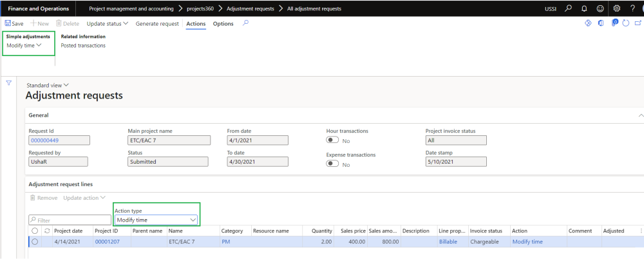The width and height of the screenshot is (644, 259).
Task: Click the USSI company selector
Action: pos(551,8)
